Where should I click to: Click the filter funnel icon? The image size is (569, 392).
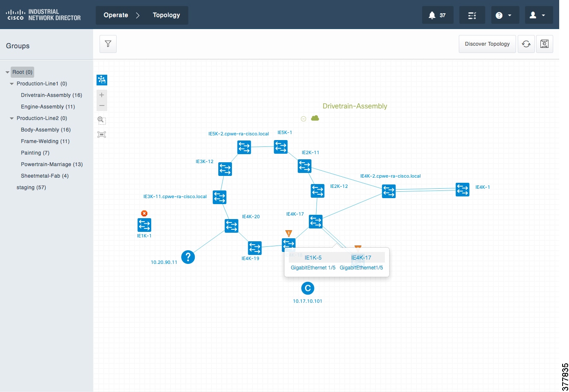[108, 44]
